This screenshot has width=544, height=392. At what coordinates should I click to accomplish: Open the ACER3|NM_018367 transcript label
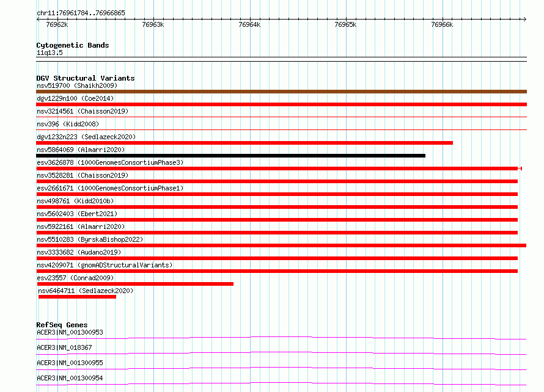pos(64,347)
